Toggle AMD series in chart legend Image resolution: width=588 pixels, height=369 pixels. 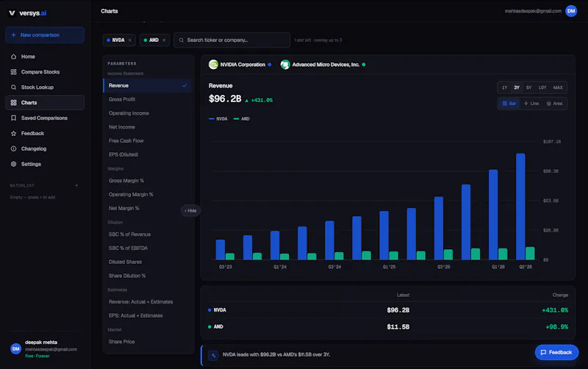click(x=242, y=119)
